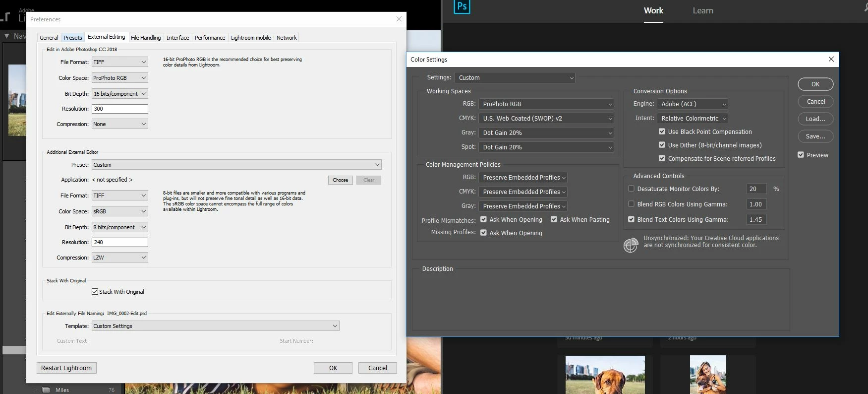
Task: Toggle Compensate for Scene-referred Profiles
Action: 662,158
